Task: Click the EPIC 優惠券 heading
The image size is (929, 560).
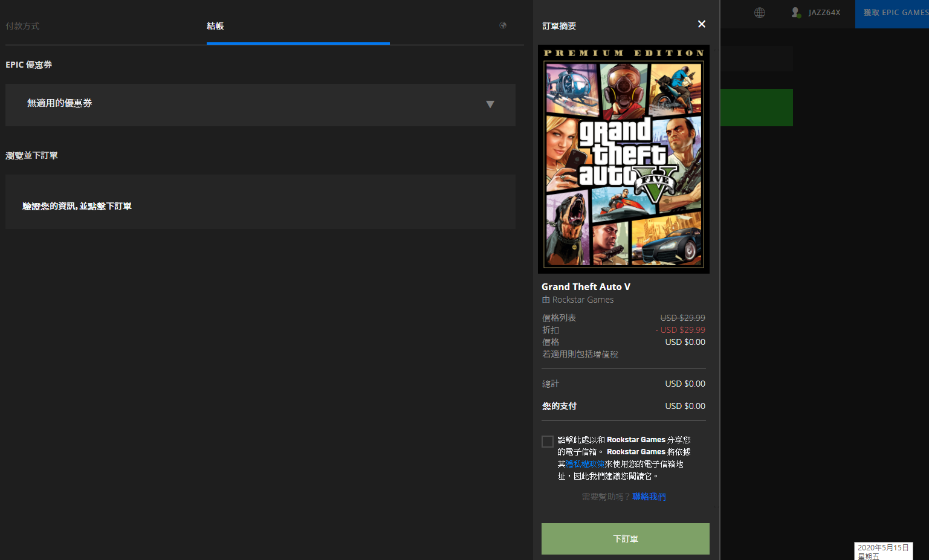Action: (x=28, y=65)
